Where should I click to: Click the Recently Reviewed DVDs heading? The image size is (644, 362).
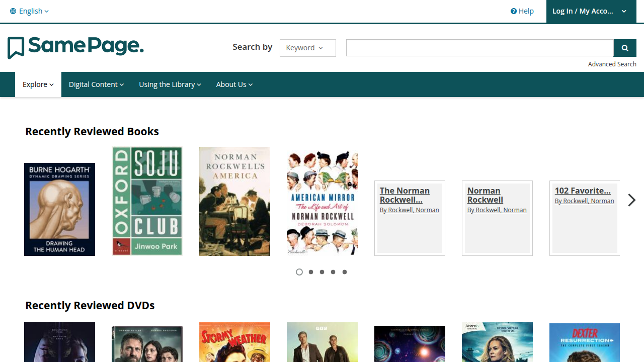coord(90,306)
